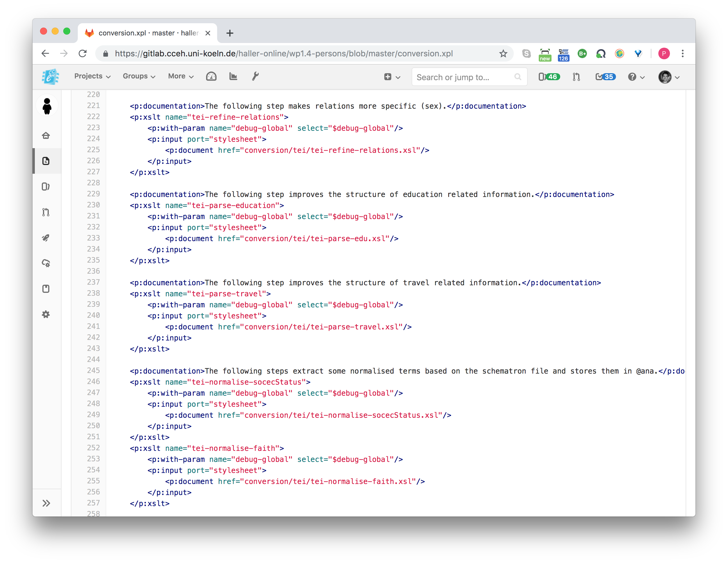The height and width of the screenshot is (563, 728).
Task: Expand the More navigation menu
Action: click(x=181, y=76)
